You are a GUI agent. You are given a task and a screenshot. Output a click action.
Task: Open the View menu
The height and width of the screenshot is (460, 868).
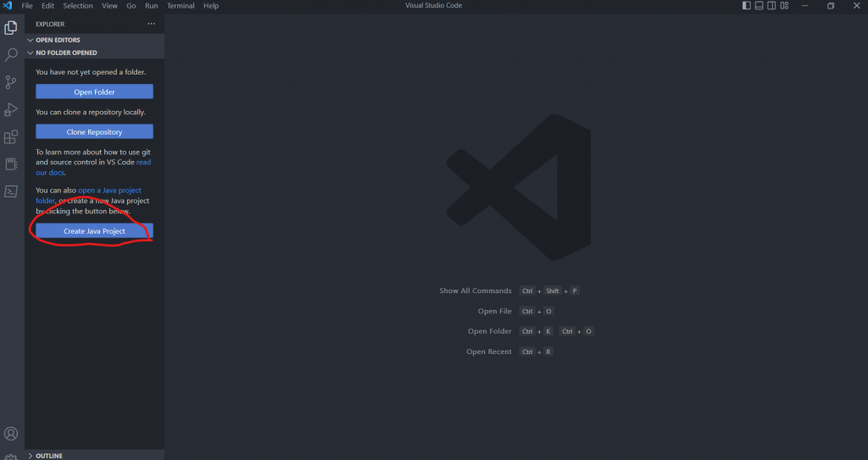point(109,6)
